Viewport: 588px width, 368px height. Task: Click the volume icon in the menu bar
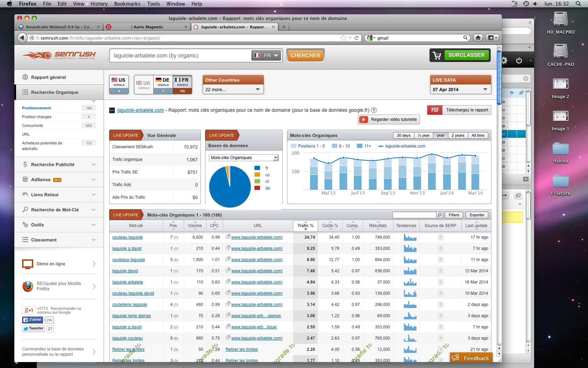[535, 4]
